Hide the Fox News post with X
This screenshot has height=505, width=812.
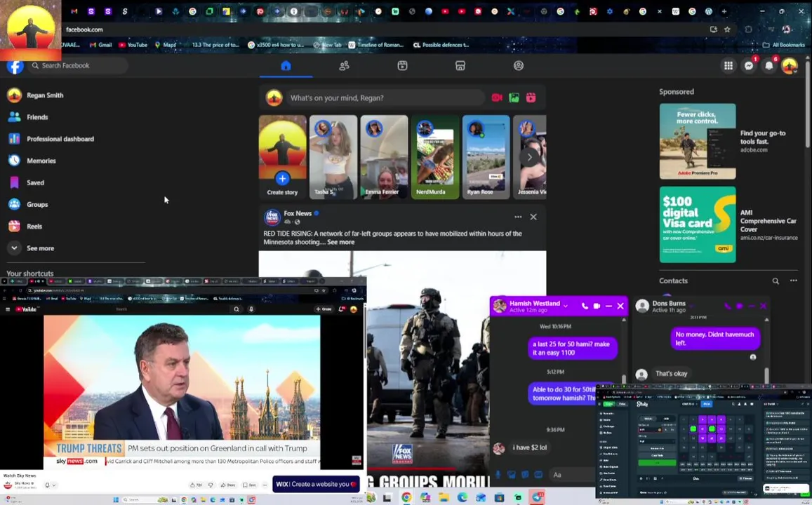[533, 217]
